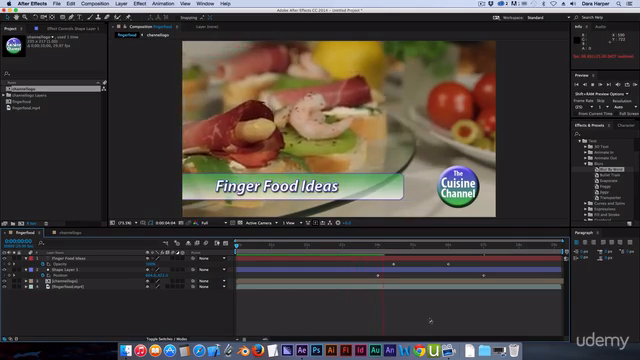
Task: Select the Roto Brush tool
Action: click(118, 17)
